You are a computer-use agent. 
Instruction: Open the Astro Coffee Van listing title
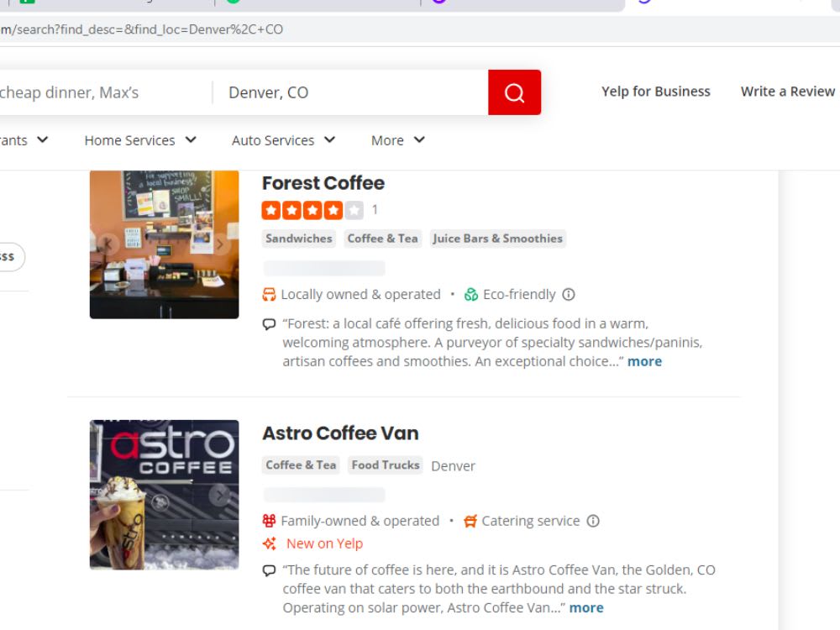(340, 433)
